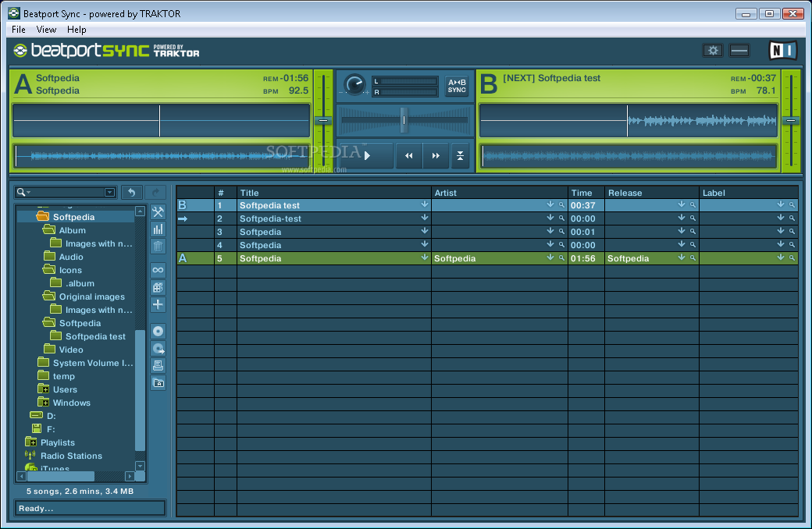Click the plus add icon

pyautogui.click(x=158, y=304)
